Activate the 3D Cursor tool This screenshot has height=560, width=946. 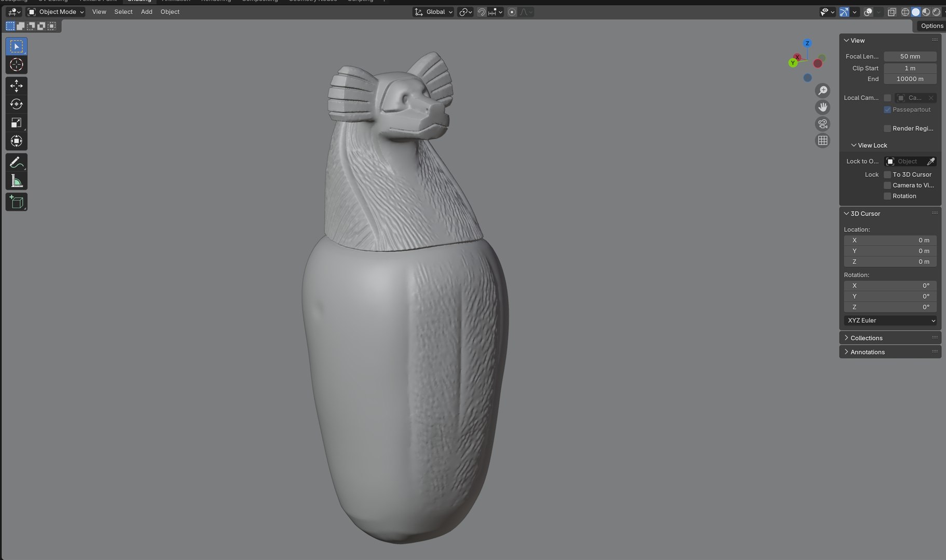(x=17, y=65)
